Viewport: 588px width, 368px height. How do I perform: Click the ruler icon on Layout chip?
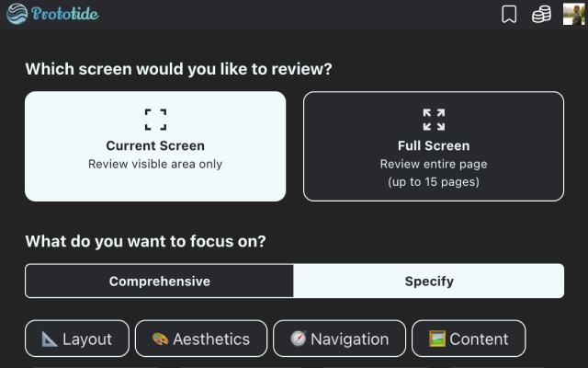[50, 339]
